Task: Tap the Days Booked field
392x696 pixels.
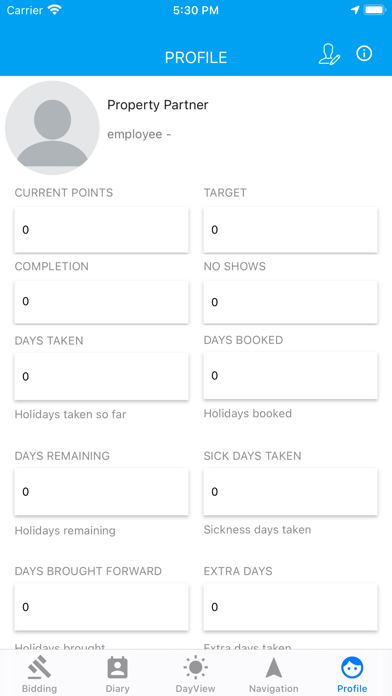Action: coord(290,376)
